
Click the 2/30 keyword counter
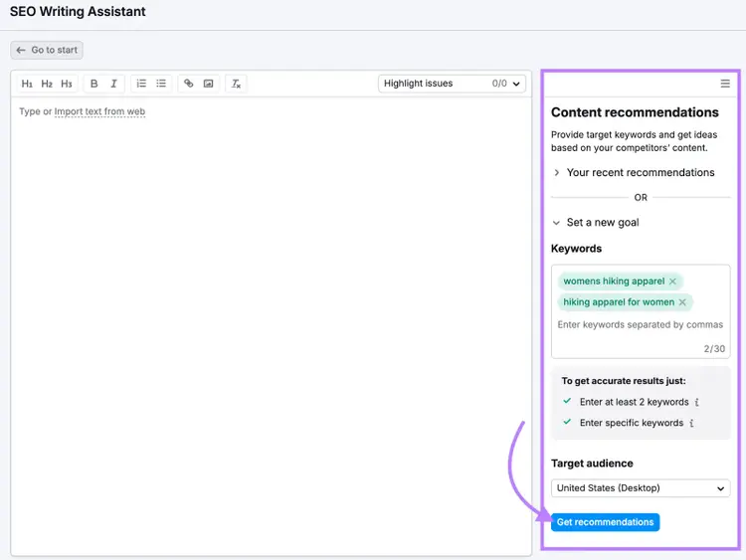pyautogui.click(x=714, y=349)
